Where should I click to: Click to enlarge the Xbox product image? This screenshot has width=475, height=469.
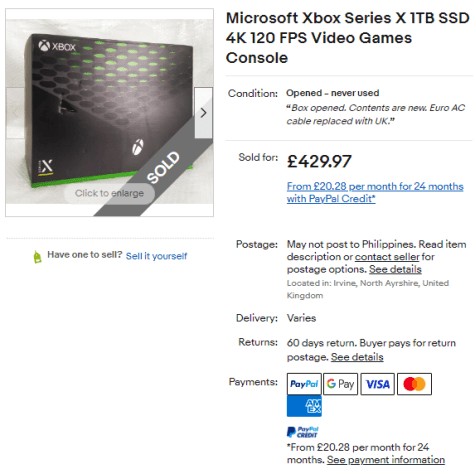tap(109, 193)
